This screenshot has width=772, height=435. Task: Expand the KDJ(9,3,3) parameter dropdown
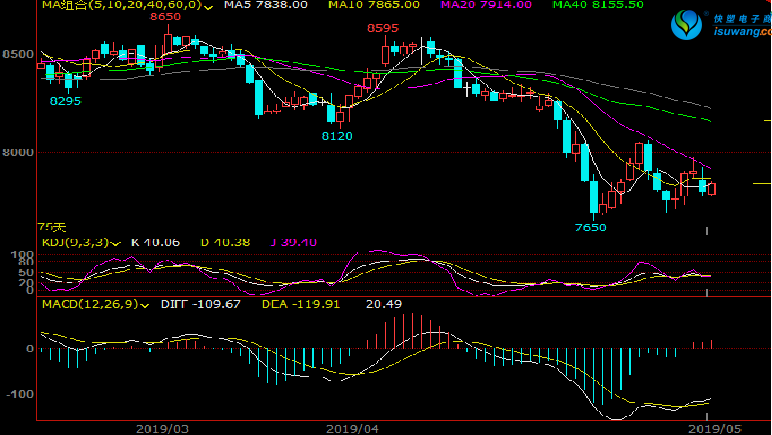tap(117, 242)
